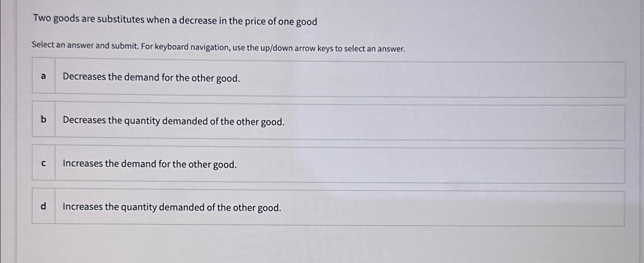This screenshot has height=263, width=644.
Task: Choose 'Decreases the demand for the other good'
Action: point(151,78)
